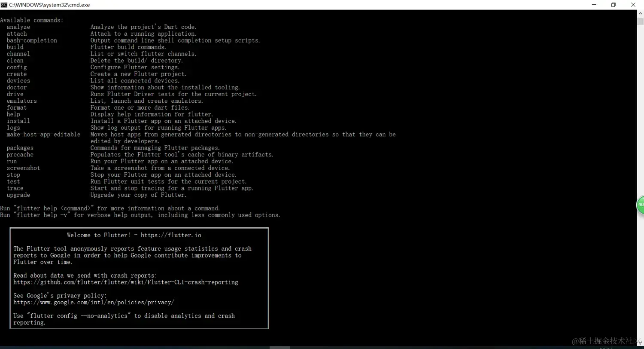
Task: Click the cmd.exe title bar icon
Action: tap(4, 5)
